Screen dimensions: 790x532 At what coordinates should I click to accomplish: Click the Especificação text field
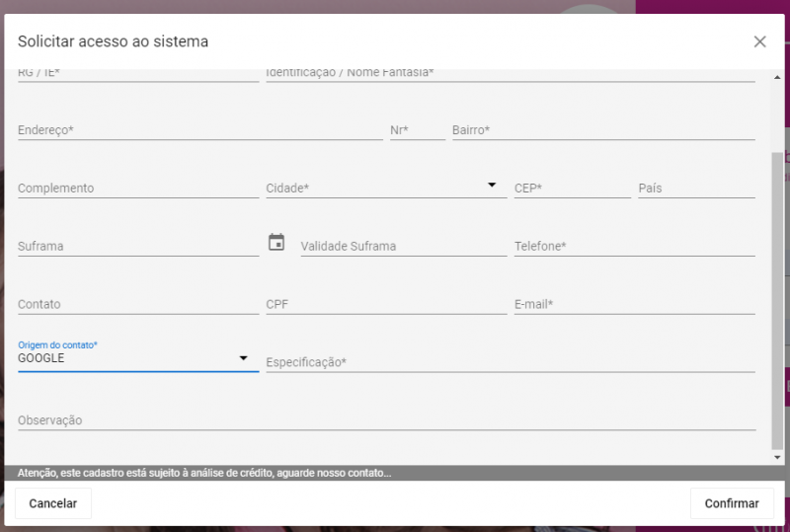[510, 363]
